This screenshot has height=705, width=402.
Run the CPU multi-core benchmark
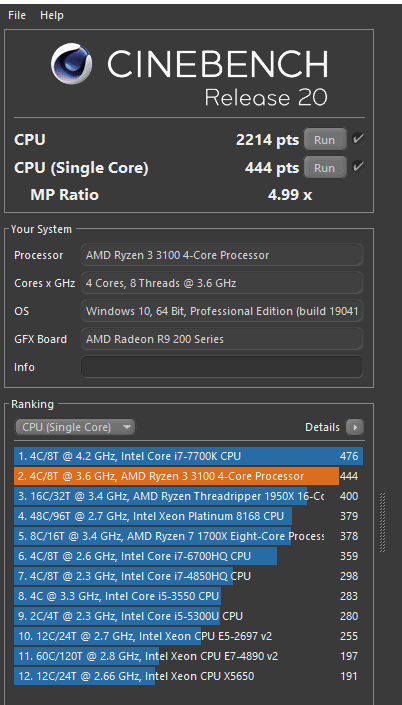click(325, 139)
